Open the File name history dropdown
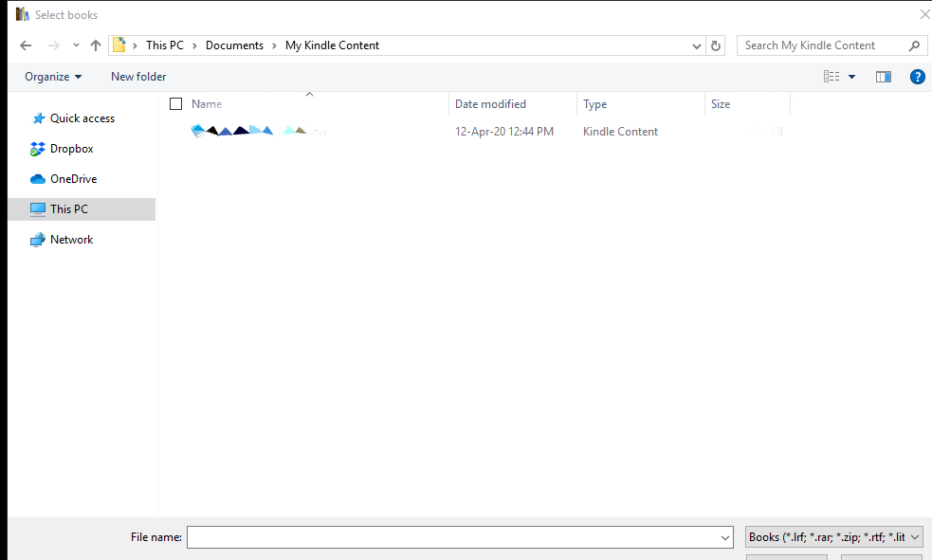932x560 pixels. point(725,537)
